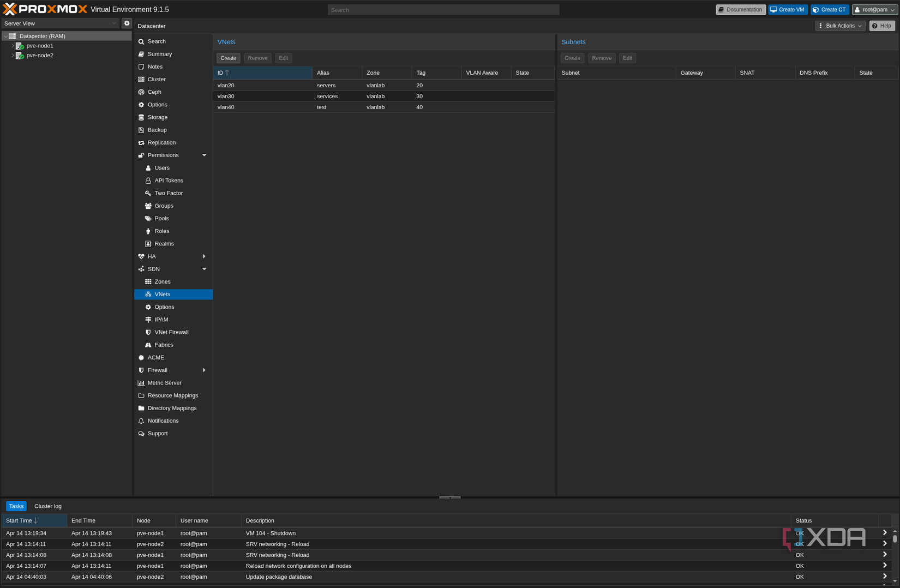Open the Replication arrows icon
Screen dimensions: 900x588
click(141, 143)
